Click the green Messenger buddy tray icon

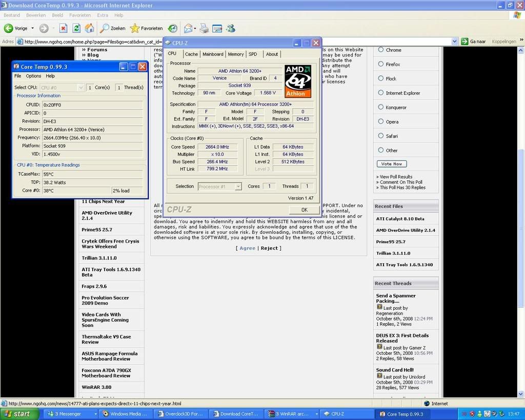point(480,414)
